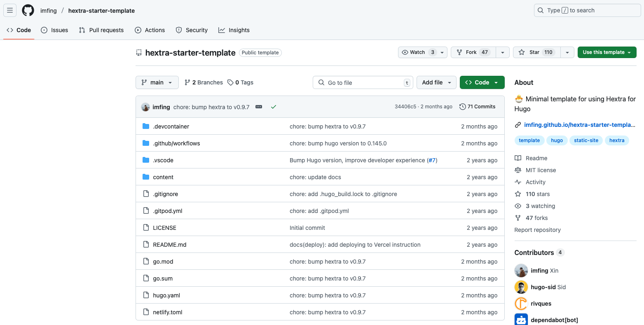
Task: Open the Add file dropdown
Action: tap(436, 82)
